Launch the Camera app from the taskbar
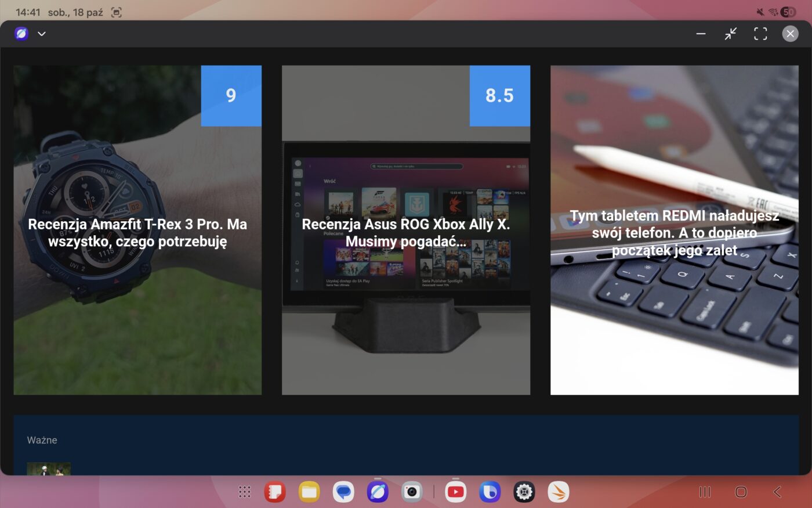 [412, 492]
